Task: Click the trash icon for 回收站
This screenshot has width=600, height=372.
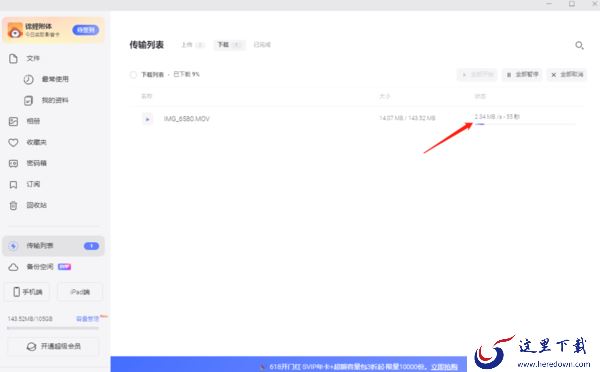Action: click(x=13, y=206)
